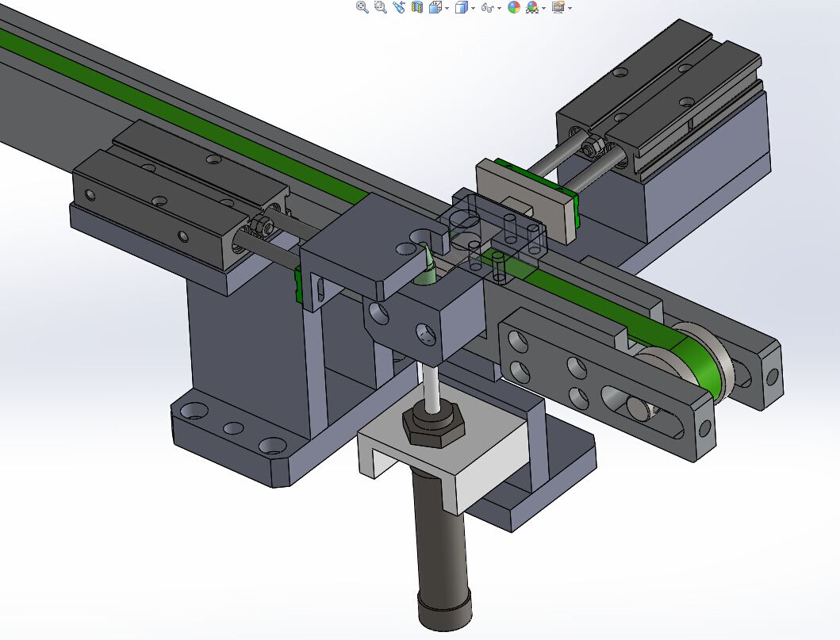This screenshot has height=640, width=840.
Task: Click the Zoom to Fit icon
Action: (x=362, y=7)
